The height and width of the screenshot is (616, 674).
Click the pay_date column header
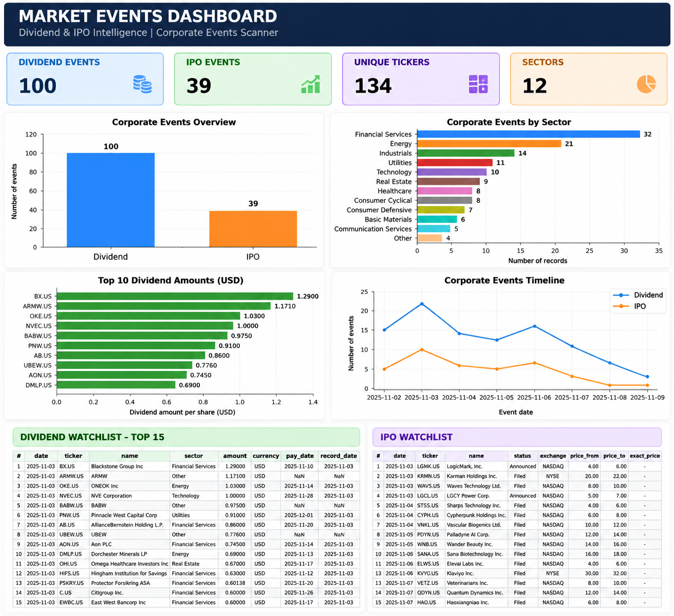click(x=299, y=456)
